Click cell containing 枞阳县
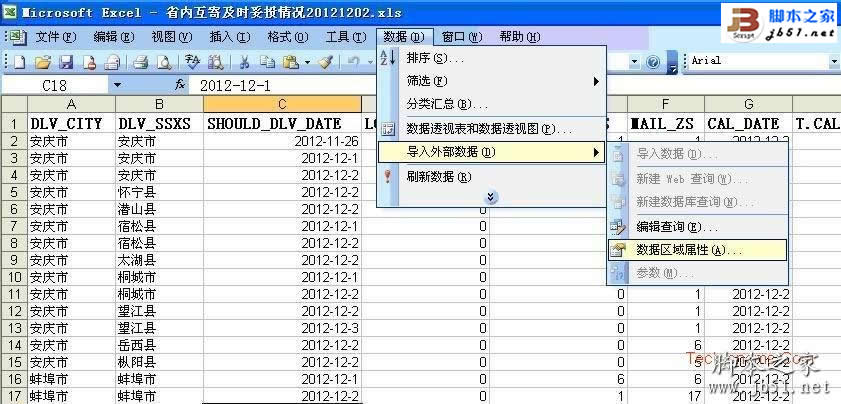 tap(159, 362)
